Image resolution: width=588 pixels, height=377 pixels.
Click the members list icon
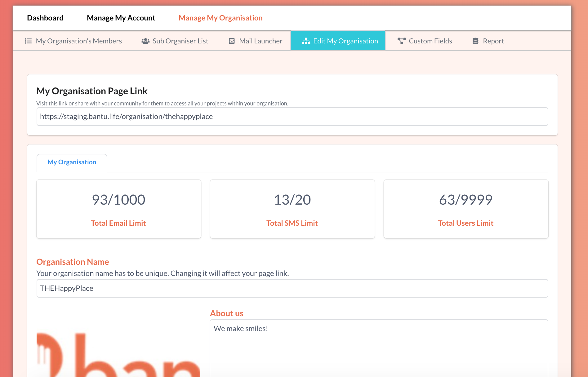point(28,41)
